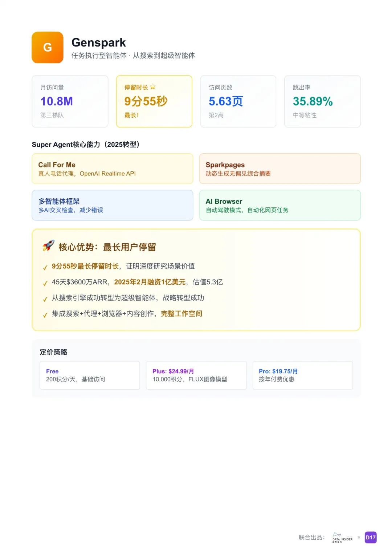Choose the Plus: $24.99/月 plan box
Image resolution: width=392 pixels, height=555 pixels.
[x=196, y=375]
